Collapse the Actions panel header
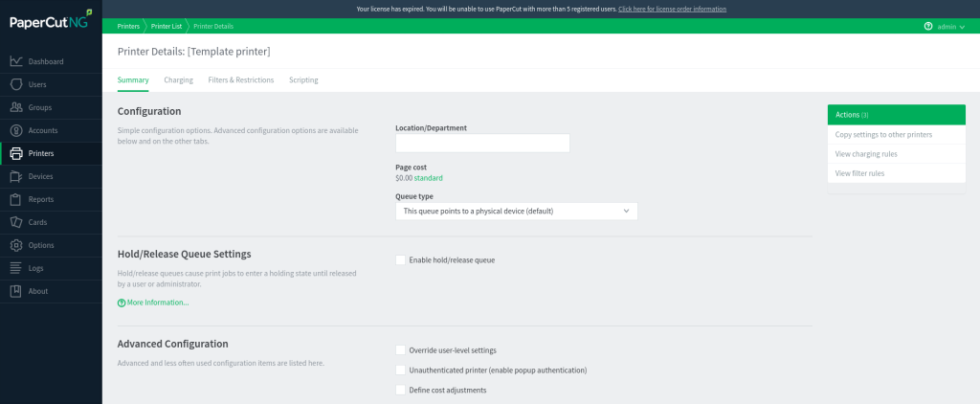 click(x=896, y=115)
